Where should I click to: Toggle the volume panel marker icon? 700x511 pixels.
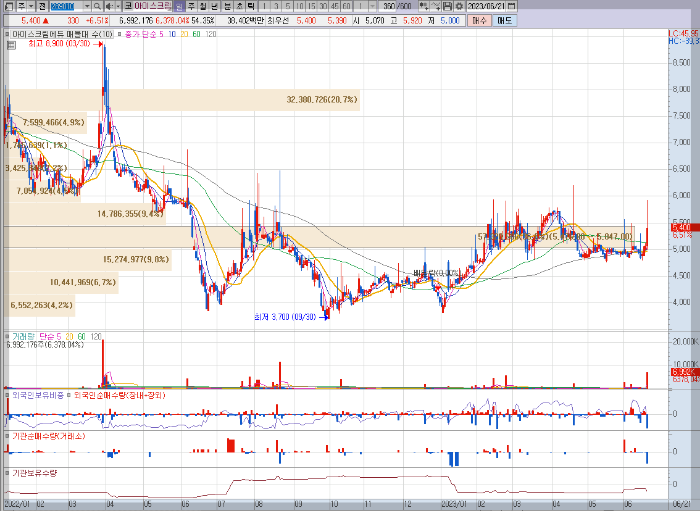coord(7,337)
